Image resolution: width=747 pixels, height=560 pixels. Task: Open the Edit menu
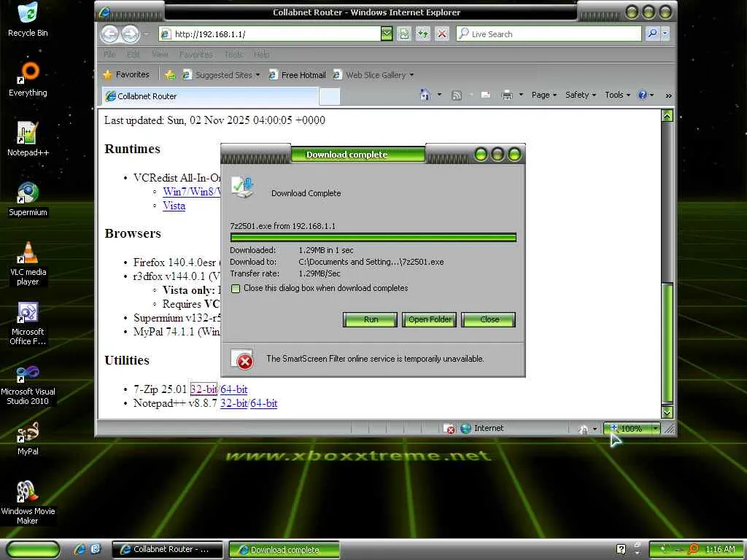pyautogui.click(x=133, y=54)
